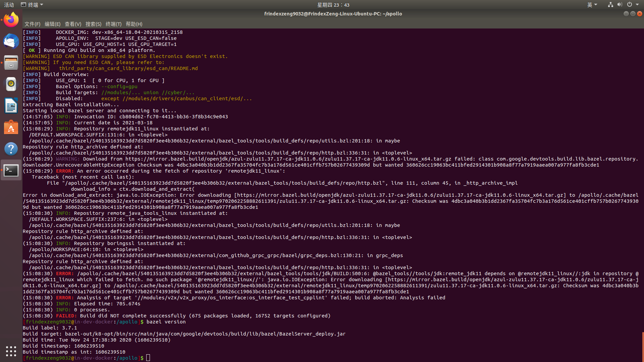Launch Firefox from the dock
This screenshot has width=644, height=362.
[11, 19]
